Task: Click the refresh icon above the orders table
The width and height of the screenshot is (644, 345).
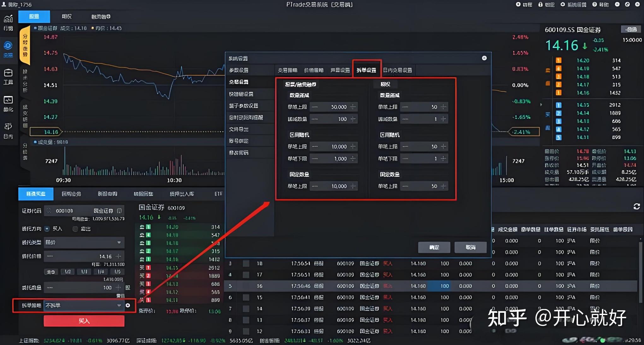Action: [636, 206]
